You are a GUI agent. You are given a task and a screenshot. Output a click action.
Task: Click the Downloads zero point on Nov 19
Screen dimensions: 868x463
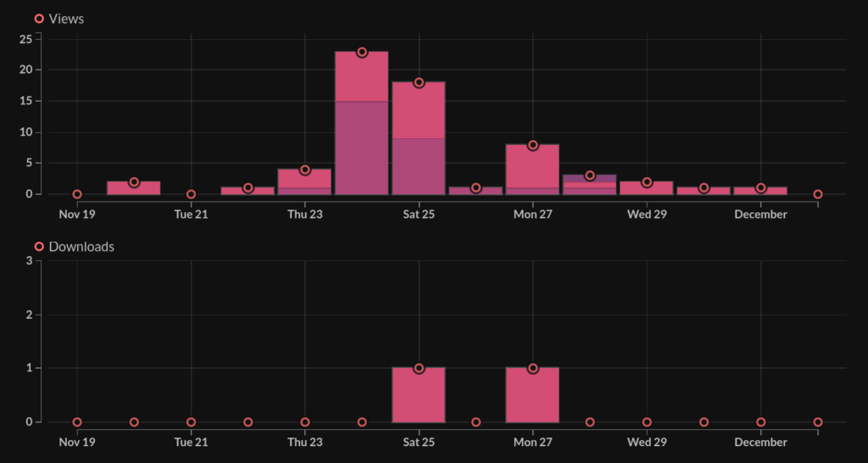(77, 422)
